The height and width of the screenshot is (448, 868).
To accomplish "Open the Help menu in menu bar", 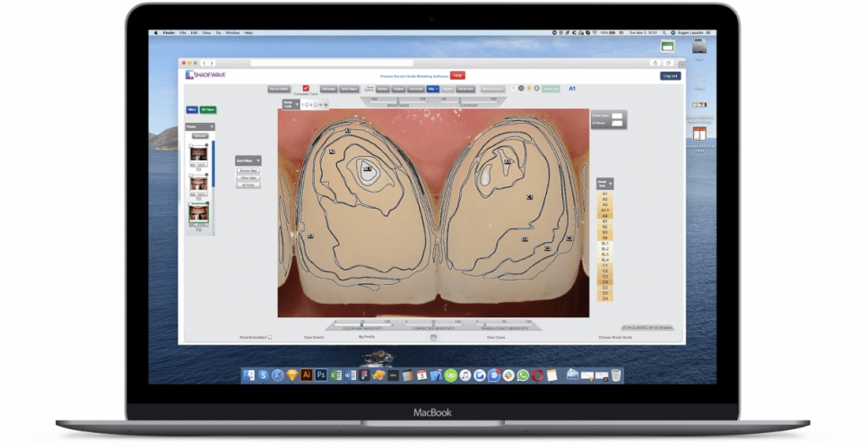I will [x=248, y=32].
